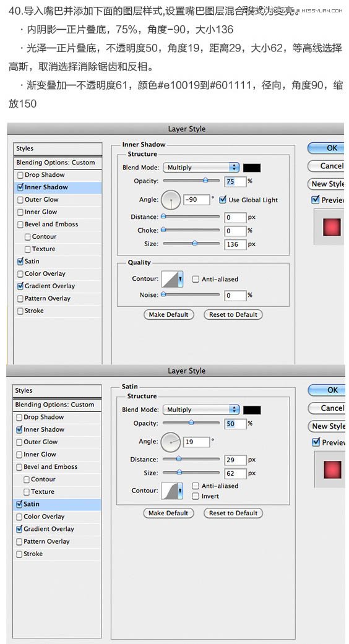Tick the Invert checkbox in Satin settings
Viewport: 349px width, 644px height.
point(196,496)
